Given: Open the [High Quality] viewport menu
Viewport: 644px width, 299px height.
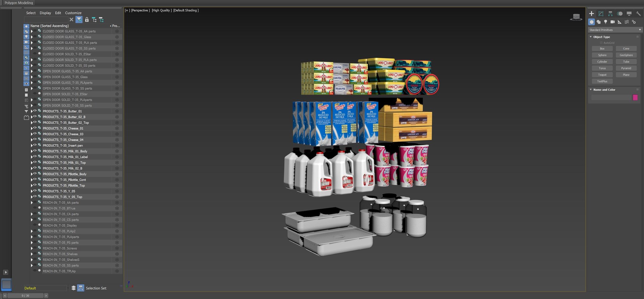Looking at the screenshot, I should pos(162,10).
